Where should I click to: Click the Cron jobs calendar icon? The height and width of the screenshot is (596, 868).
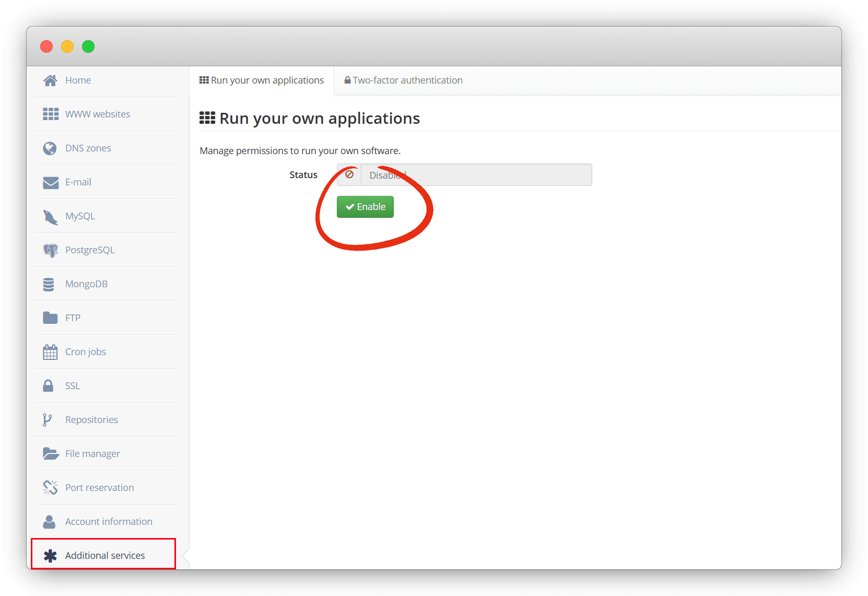pyautogui.click(x=50, y=352)
